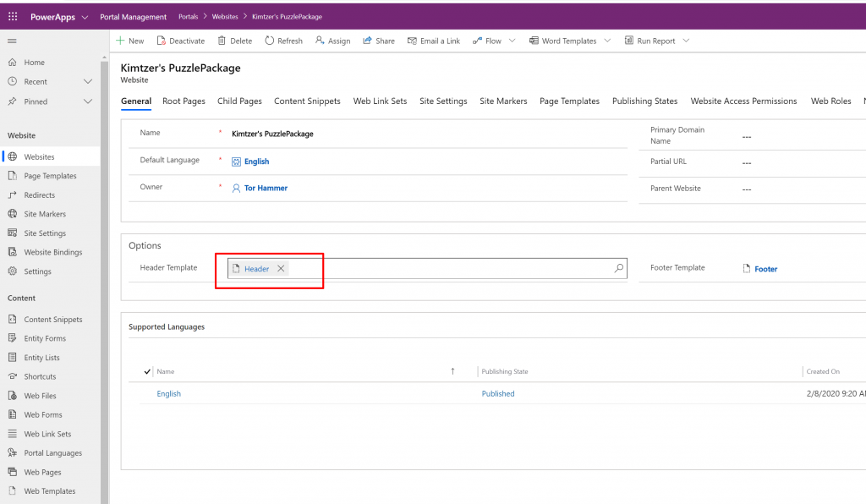Viewport: 866px width, 504px height.
Task: Switch to the Web Link Sets tab
Action: [x=380, y=101]
